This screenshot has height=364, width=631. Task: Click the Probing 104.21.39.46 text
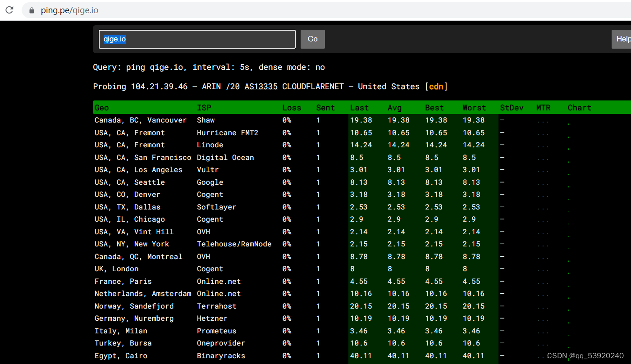pyautogui.click(x=140, y=86)
